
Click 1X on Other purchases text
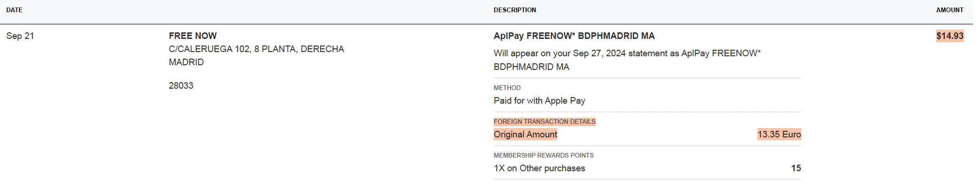click(x=539, y=168)
